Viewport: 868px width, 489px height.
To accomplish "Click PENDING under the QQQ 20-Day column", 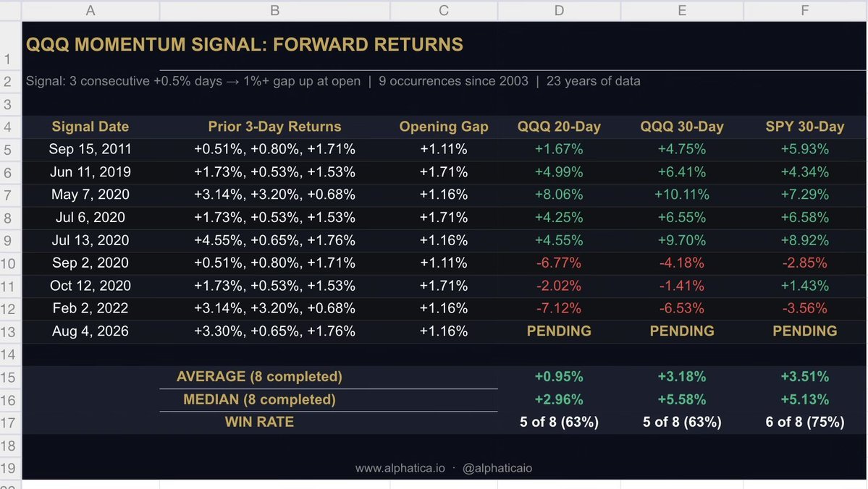I will point(559,331).
